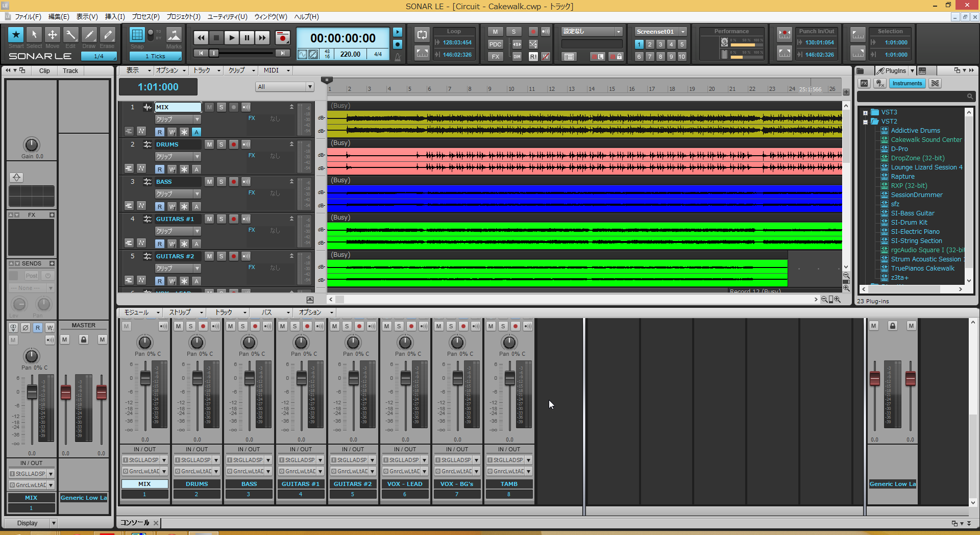Screen dimensions: 980x535
Task: Select Addictive Drums plugin
Action: 915,131
